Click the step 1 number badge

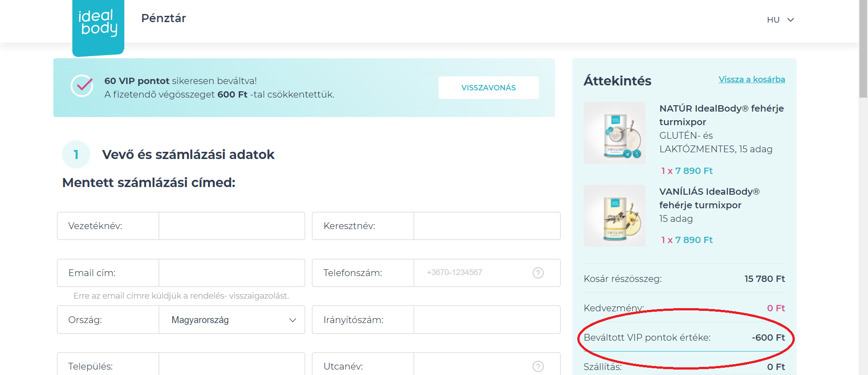(76, 155)
